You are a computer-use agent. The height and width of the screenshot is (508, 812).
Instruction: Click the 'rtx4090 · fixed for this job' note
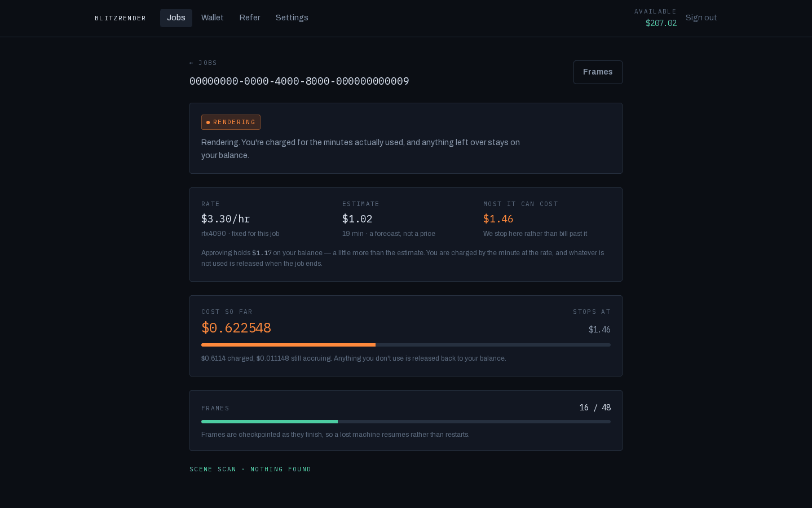coord(240,234)
